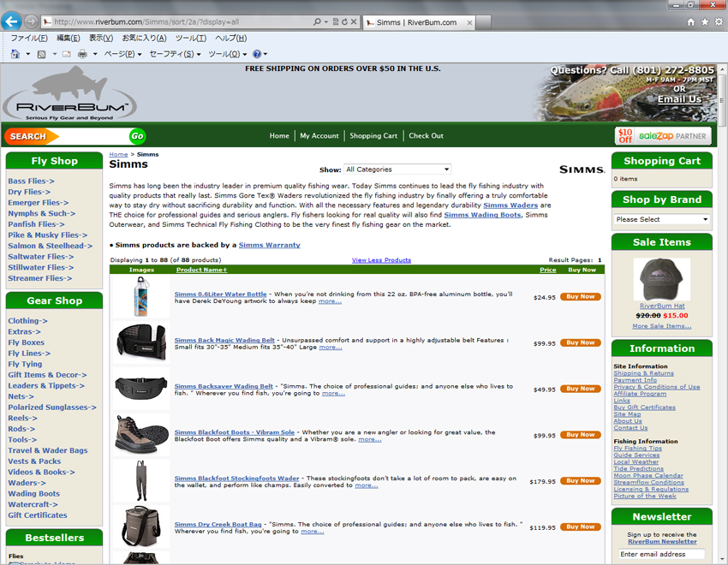Click the Blackfoot Stockingfoots Wader image
728x565 pixels.
(x=141, y=480)
